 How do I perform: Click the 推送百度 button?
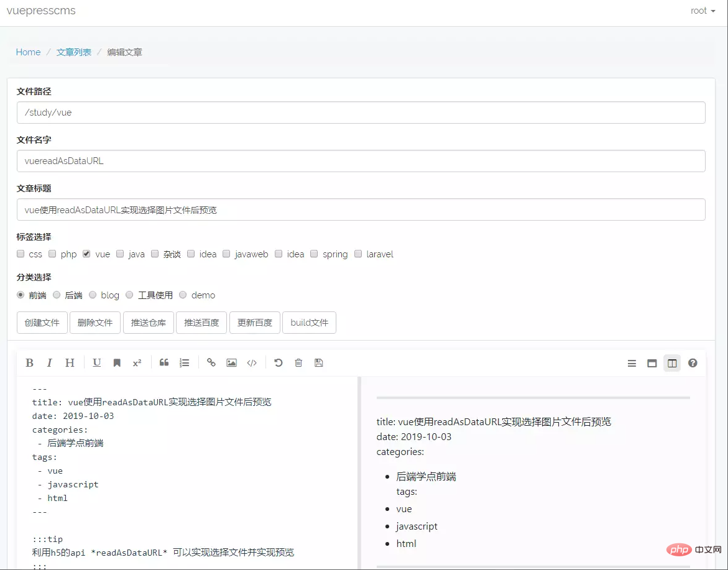[201, 322]
